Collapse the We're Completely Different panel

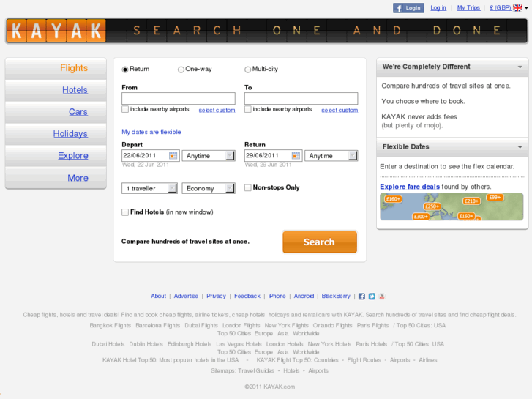click(520, 67)
